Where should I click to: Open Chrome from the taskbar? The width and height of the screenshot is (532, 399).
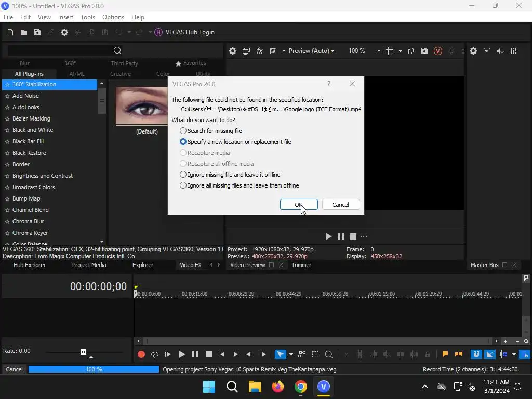pyautogui.click(x=300, y=387)
